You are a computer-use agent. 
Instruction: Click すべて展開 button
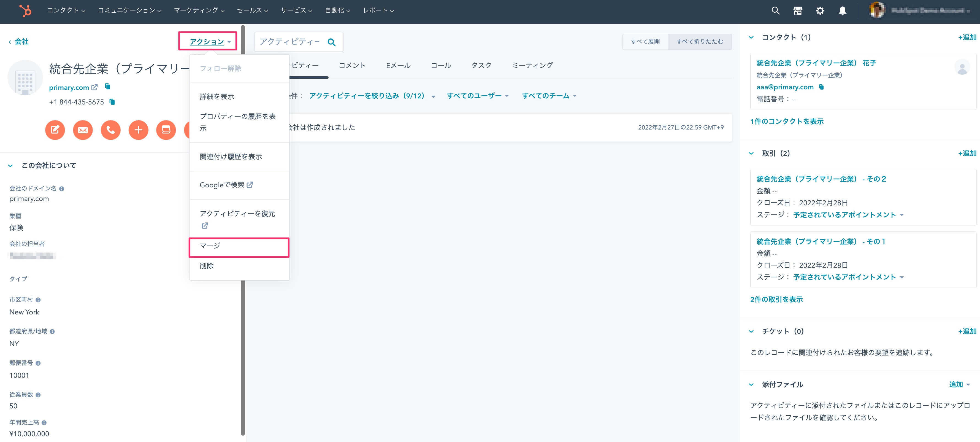click(645, 42)
